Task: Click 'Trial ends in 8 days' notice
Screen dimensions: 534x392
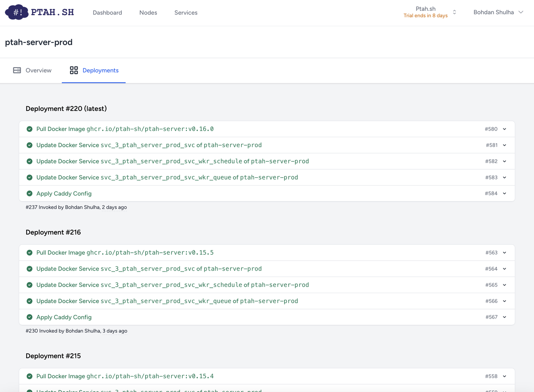Action: coord(426,16)
